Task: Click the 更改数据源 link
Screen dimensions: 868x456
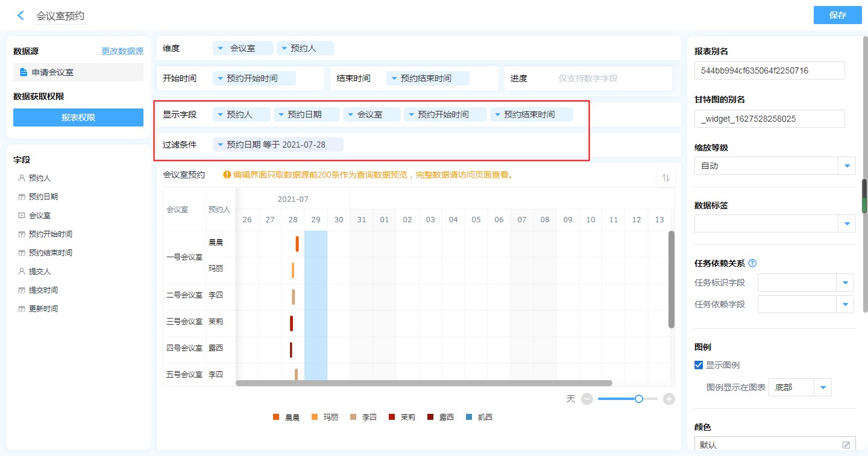Action: (x=122, y=51)
